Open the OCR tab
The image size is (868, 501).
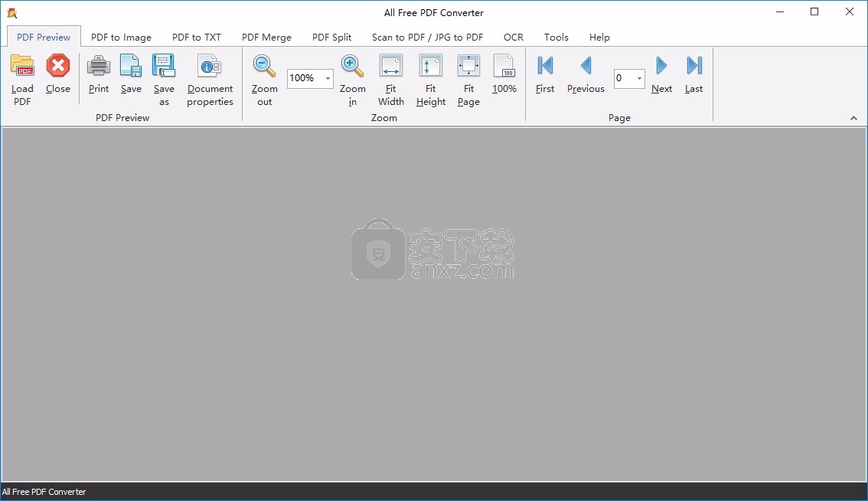[x=514, y=37]
